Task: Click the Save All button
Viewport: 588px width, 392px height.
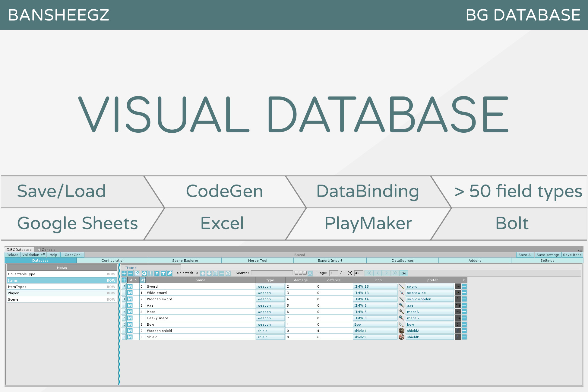Action: 525,255
